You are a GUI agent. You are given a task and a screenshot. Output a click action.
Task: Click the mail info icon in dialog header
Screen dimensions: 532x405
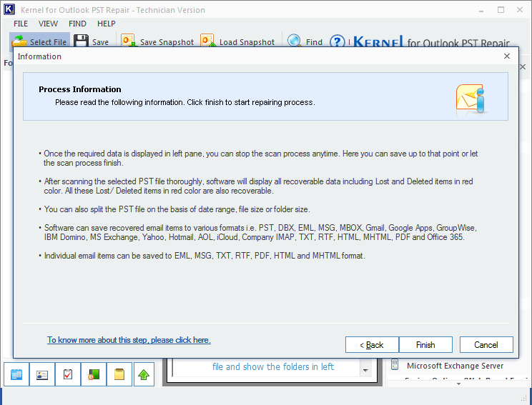coord(472,99)
